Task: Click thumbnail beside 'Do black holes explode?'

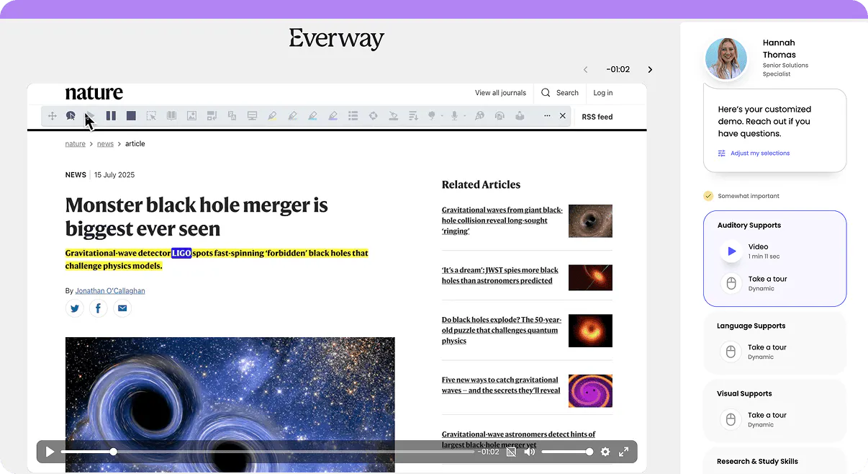Action: (x=590, y=331)
